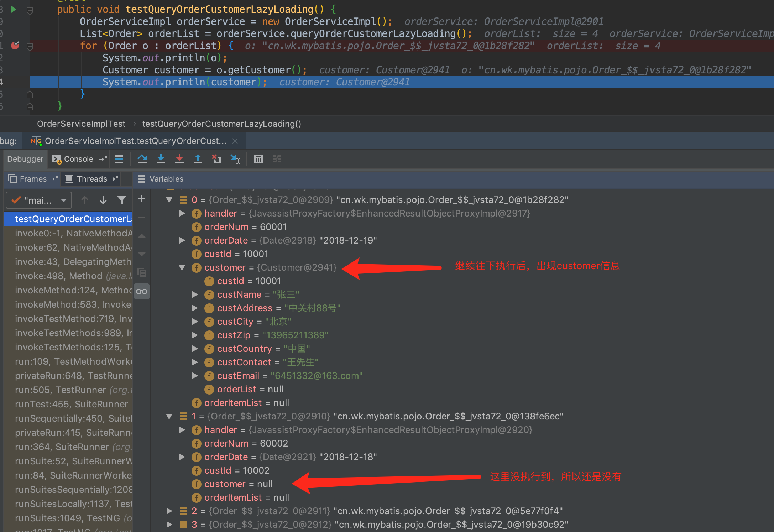Toggle the breakpoint on the for loop line
The width and height of the screenshot is (774, 532).
tap(15, 46)
